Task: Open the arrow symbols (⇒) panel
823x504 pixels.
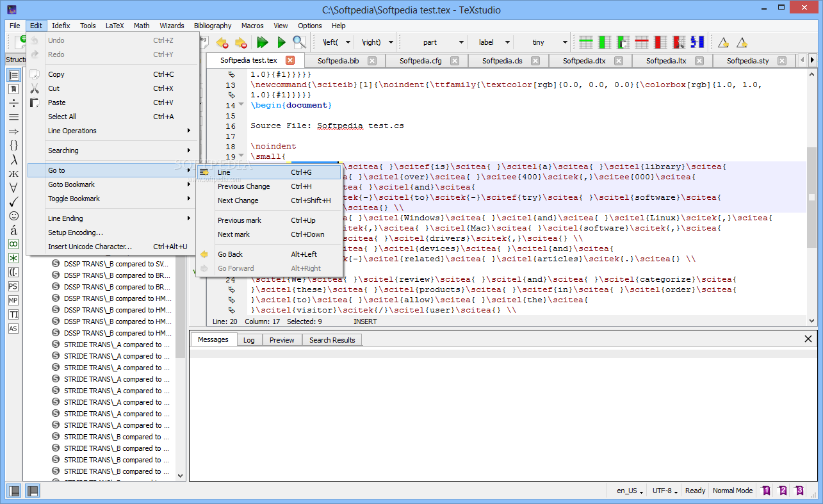Action: (13, 131)
